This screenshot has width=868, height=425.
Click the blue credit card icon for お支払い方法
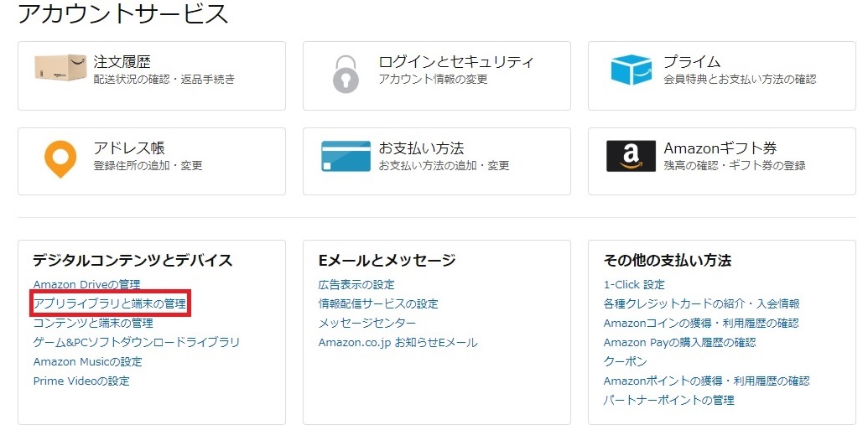[346, 156]
